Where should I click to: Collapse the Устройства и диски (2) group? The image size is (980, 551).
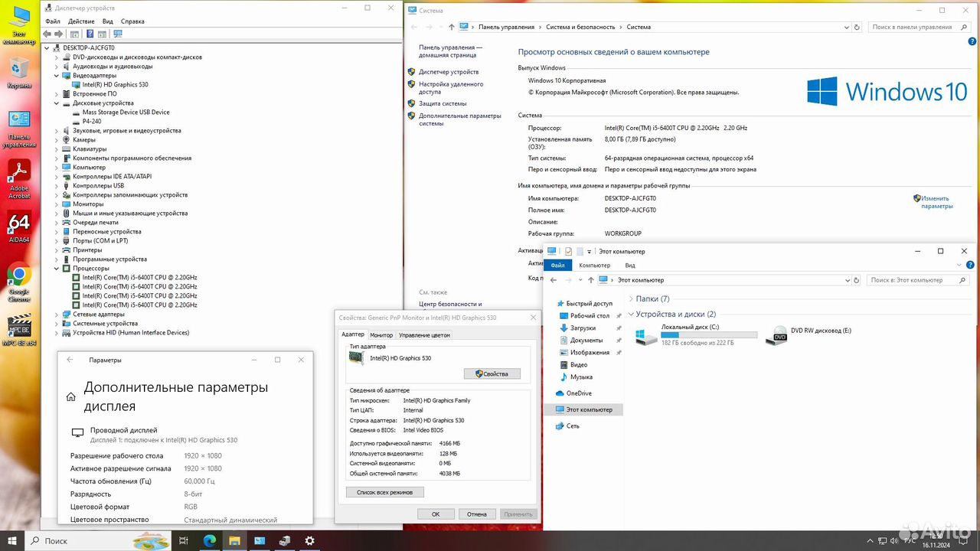pos(631,315)
